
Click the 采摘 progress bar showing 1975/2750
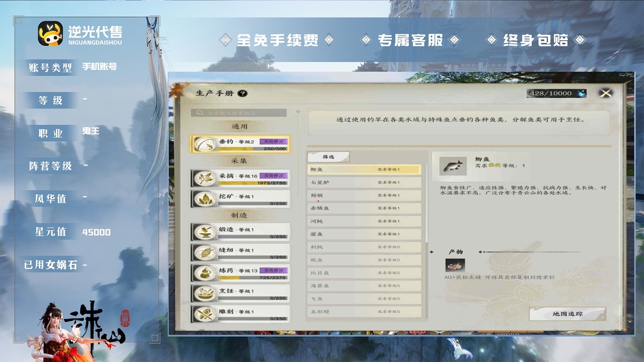point(252,183)
